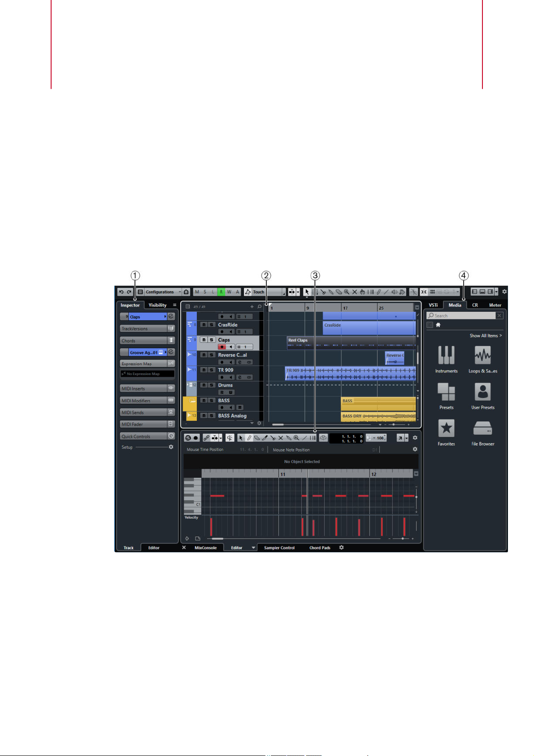Open the Chord Pads tab
The height and width of the screenshot is (756, 534).
pos(320,548)
